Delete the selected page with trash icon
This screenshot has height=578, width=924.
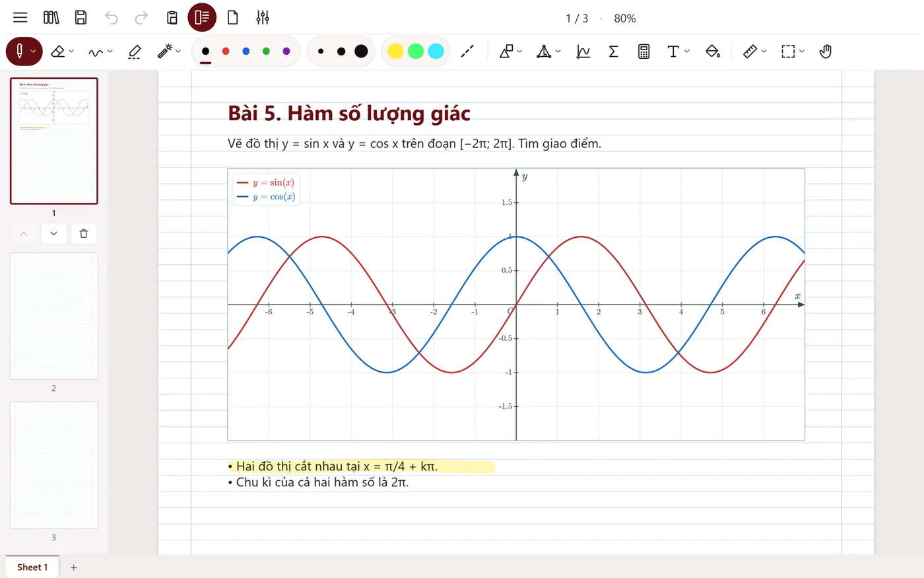(84, 233)
